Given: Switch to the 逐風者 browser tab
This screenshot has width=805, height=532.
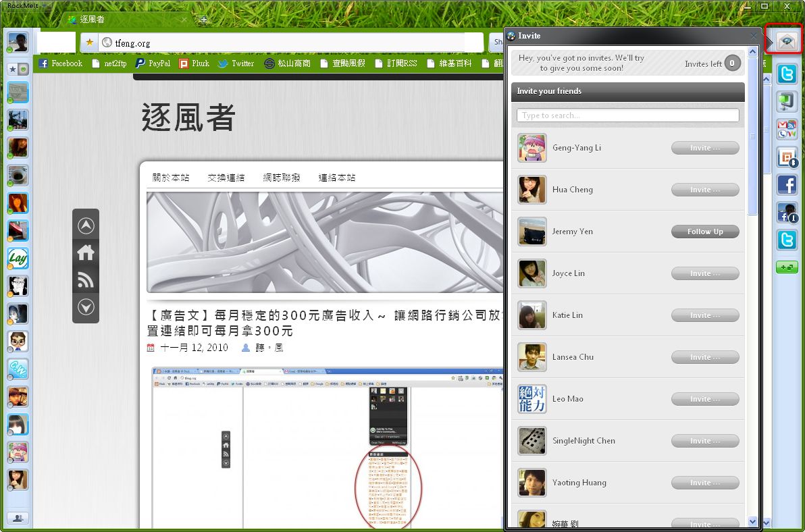Looking at the screenshot, I should click(128, 20).
